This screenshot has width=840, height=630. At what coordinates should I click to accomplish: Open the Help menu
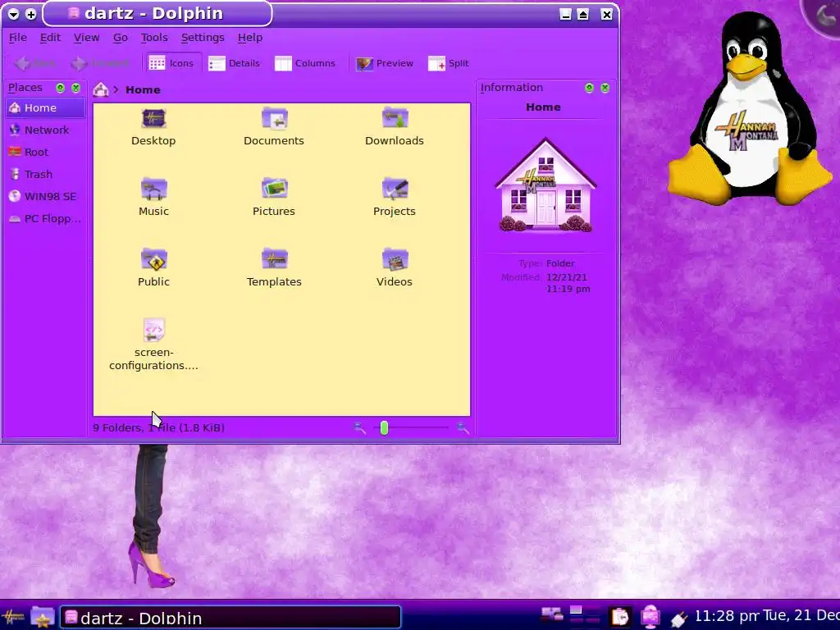(250, 38)
